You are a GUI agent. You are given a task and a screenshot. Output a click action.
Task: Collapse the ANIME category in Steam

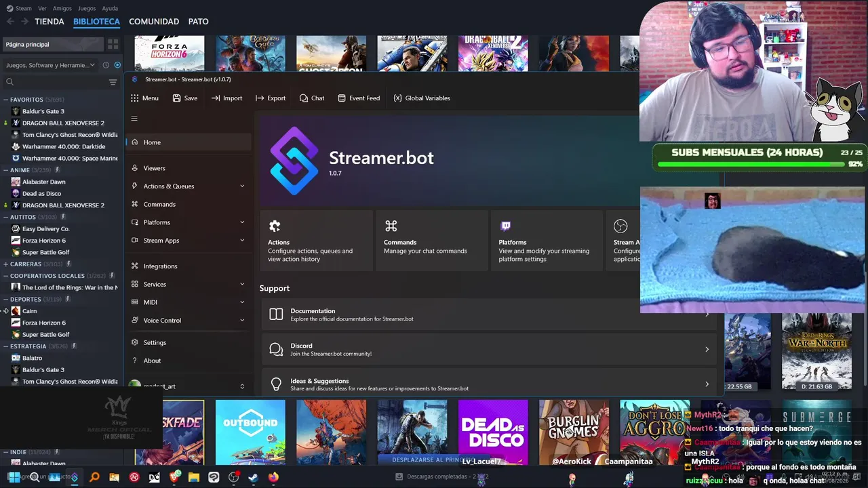coord(6,170)
